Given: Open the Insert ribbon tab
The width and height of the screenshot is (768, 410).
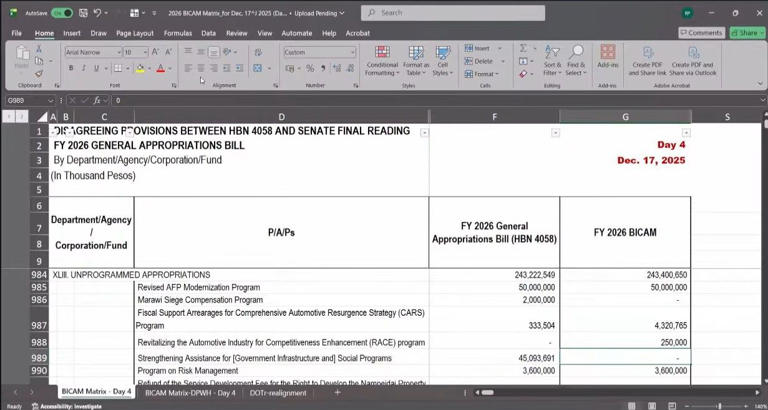Looking at the screenshot, I should pyautogui.click(x=72, y=33).
